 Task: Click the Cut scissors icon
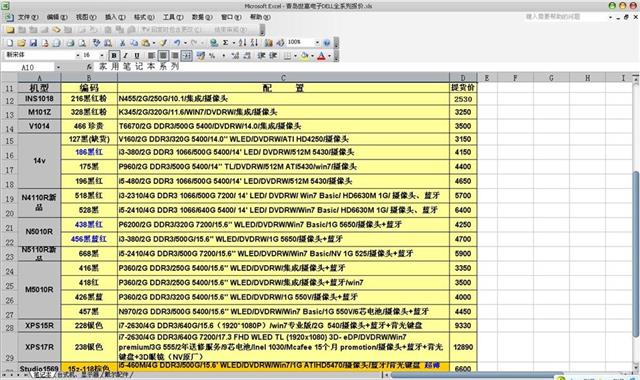tap(122, 42)
